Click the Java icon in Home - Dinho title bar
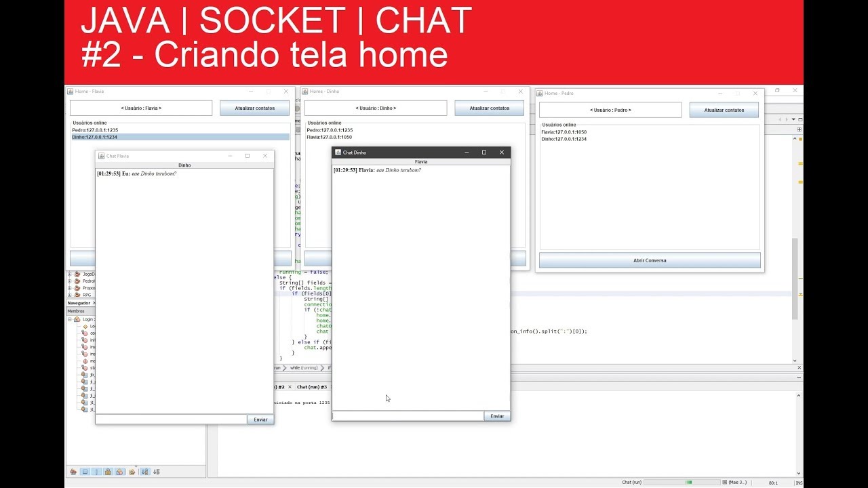 click(306, 91)
